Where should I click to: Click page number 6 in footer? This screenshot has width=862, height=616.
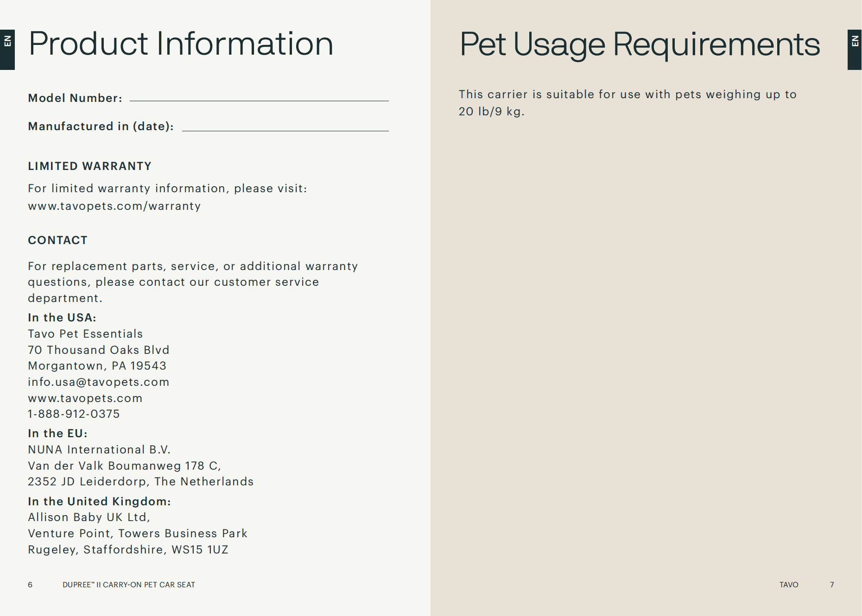point(30,585)
